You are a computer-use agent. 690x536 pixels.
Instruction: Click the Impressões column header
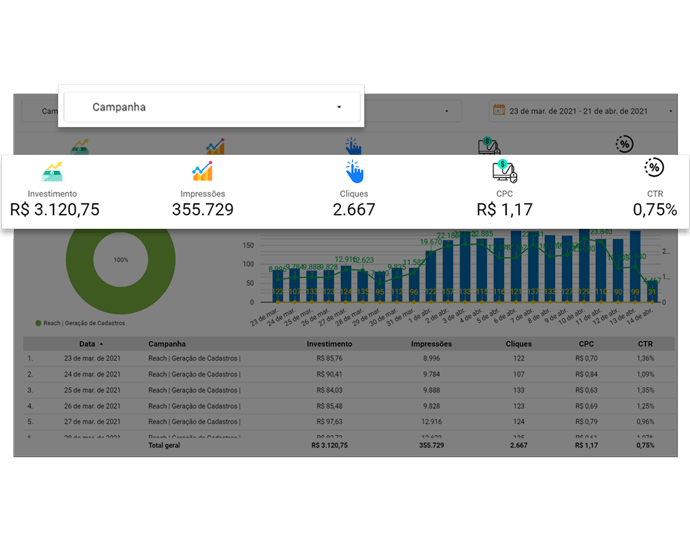431,344
